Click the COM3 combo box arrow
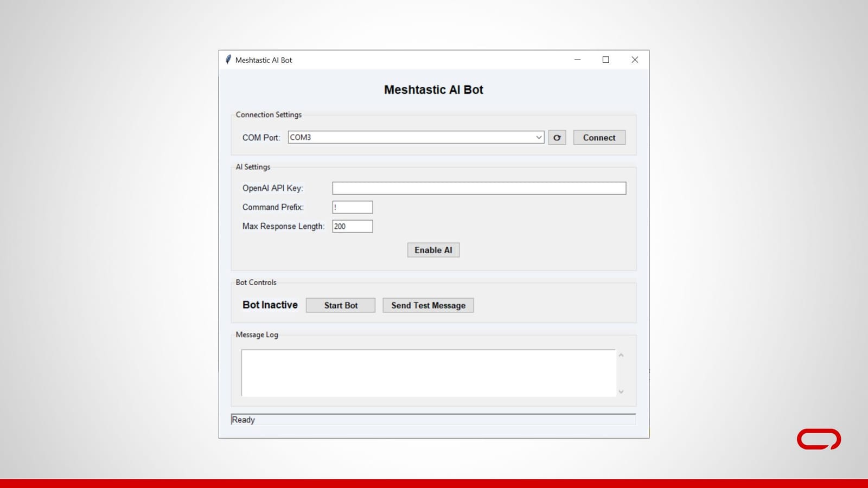This screenshot has width=868, height=488. pyautogui.click(x=539, y=137)
